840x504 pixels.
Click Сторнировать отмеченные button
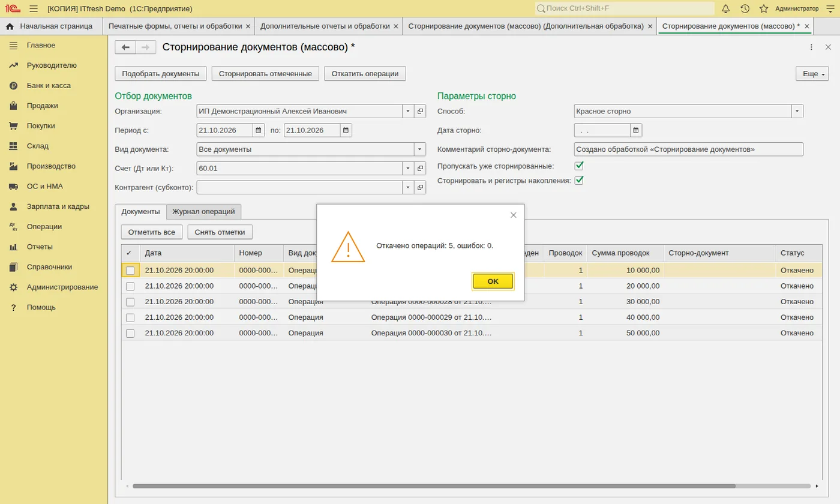point(265,74)
